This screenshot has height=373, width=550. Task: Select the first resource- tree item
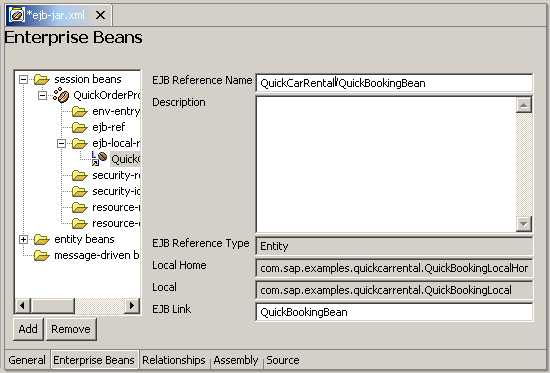point(116,207)
